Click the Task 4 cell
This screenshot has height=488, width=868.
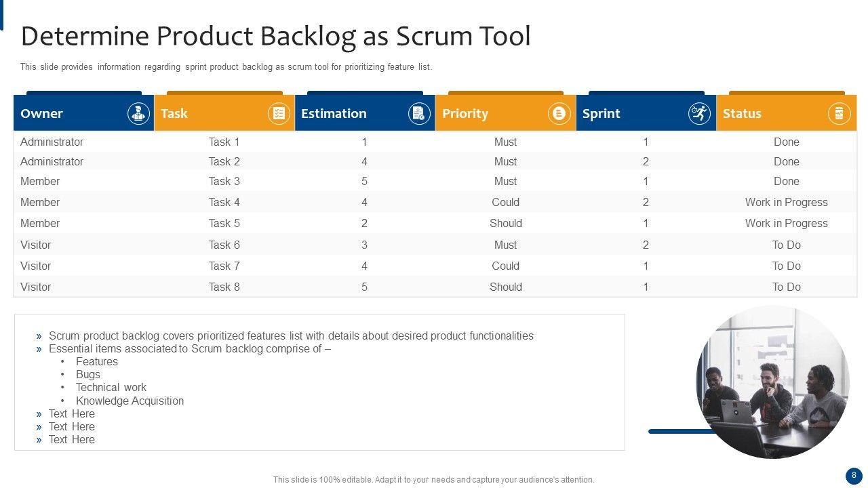click(224, 202)
